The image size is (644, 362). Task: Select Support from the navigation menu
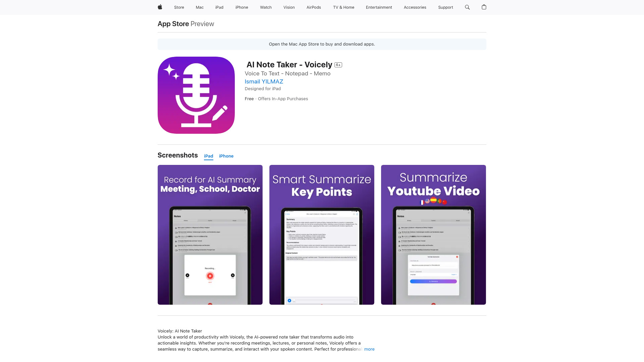[x=445, y=7]
